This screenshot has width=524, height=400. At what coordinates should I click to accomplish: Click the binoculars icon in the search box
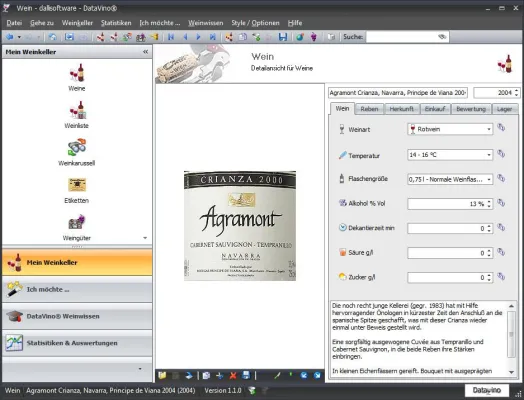coord(442,37)
